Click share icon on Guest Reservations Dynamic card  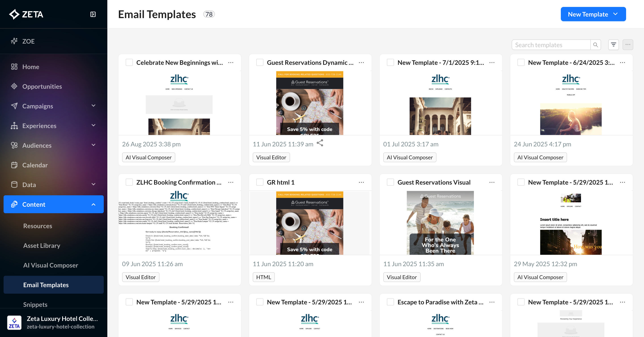pyautogui.click(x=320, y=143)
